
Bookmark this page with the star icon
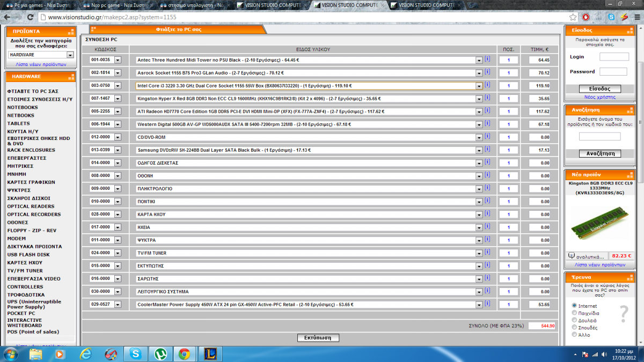point(574,17)
